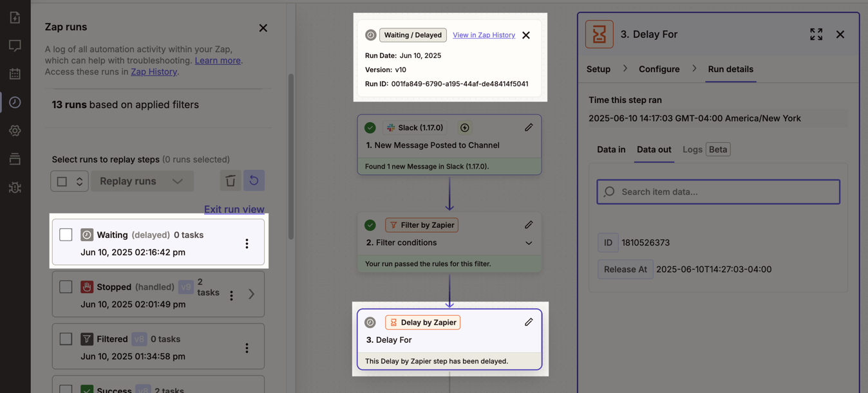Open three-dot menu for Filtered run

click(x=247, y=347)
